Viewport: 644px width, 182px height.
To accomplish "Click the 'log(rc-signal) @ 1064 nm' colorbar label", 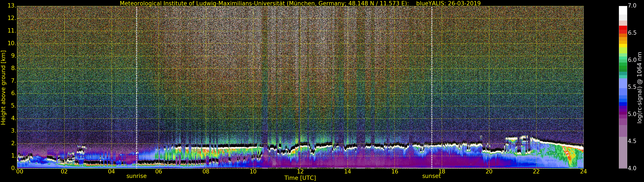I will click(639, 88).
